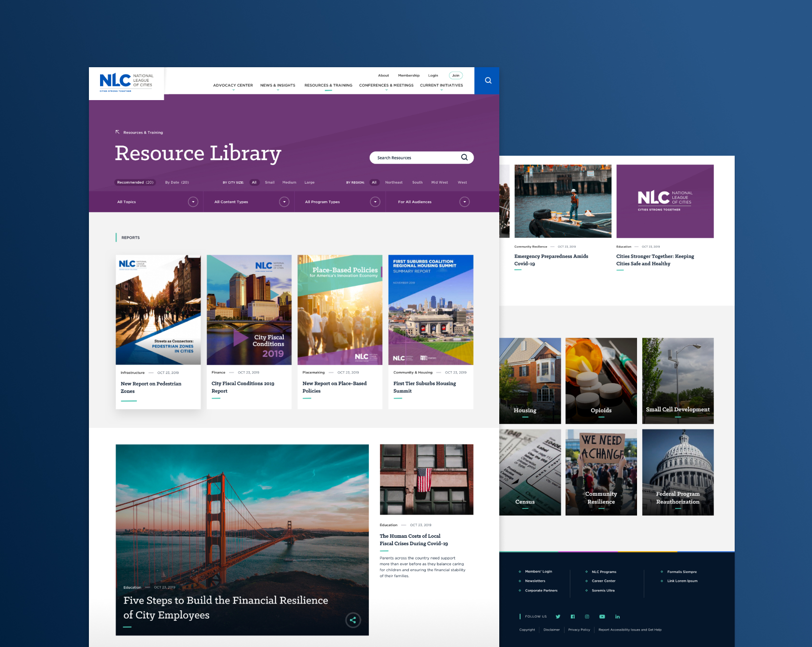Open site search with the blue magnifier button
Viewport: 812px width, 647px height.
[x=487, y=81]
